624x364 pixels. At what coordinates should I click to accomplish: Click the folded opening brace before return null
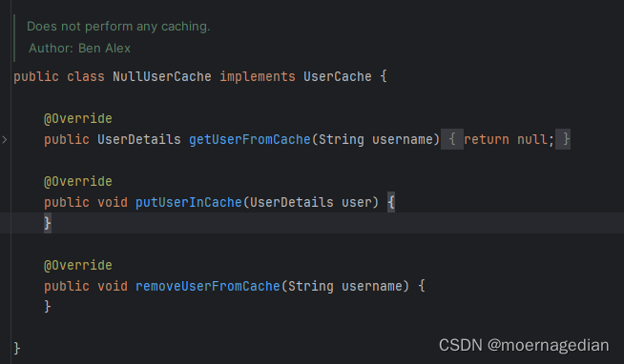coord(452,139)
